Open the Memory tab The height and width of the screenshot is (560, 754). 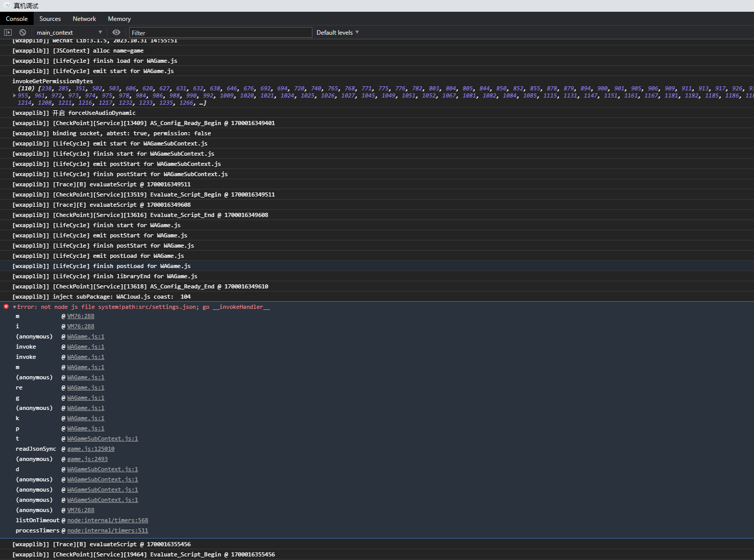pos(119,19)
